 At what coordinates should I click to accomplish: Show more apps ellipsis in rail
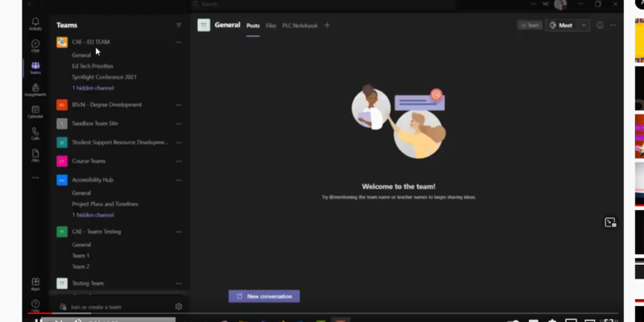coord(35,178)
